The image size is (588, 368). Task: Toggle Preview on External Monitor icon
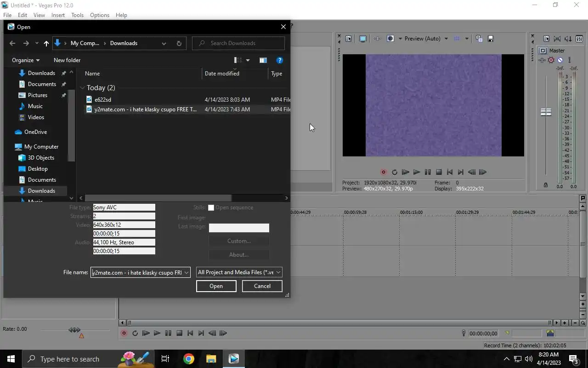[362, 39]
